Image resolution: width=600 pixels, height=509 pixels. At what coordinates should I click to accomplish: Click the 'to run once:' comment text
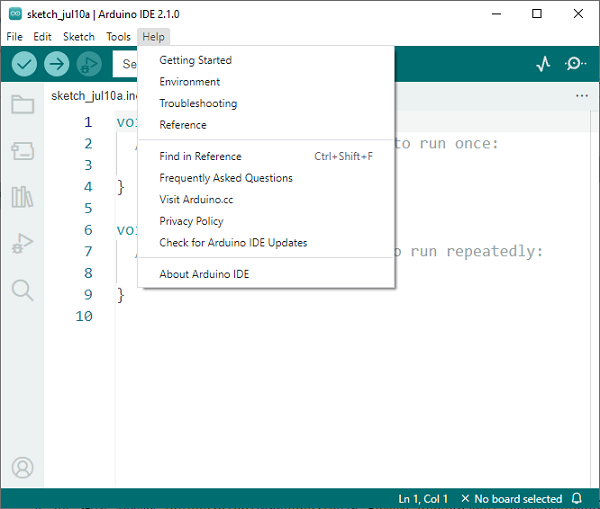(447, 144)
